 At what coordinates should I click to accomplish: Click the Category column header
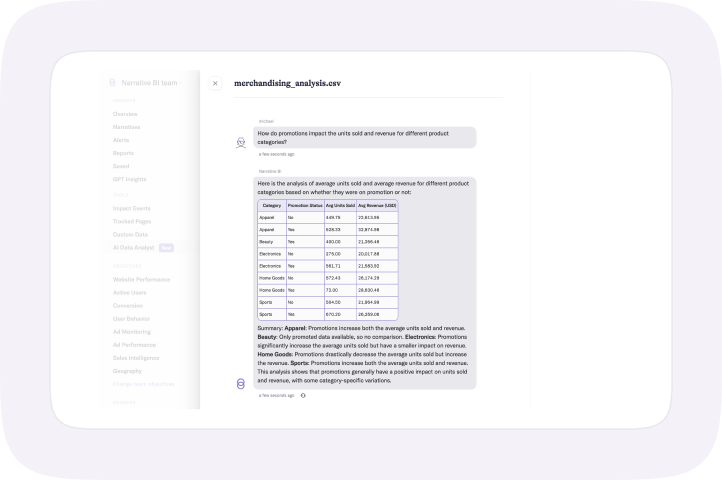(x=272, y=205)
